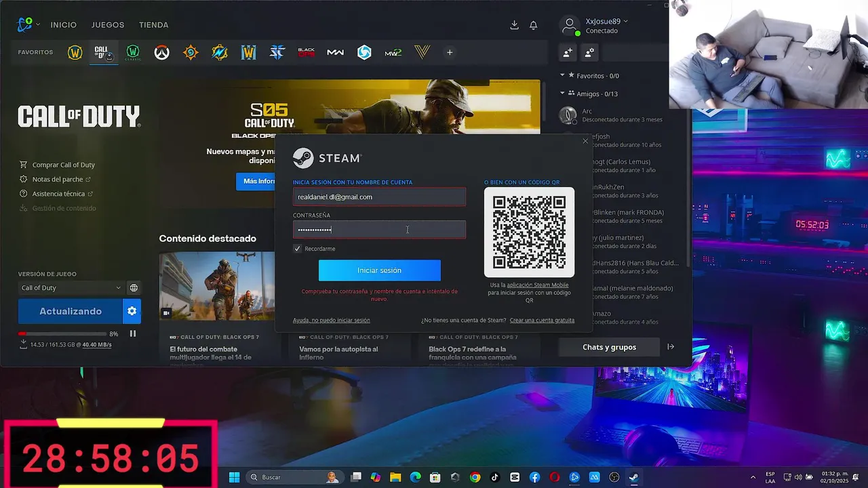Open Opera browser from taskbar
Viewport: 868px width, 488px height.
pyautogui.click(x=554, y=477)
